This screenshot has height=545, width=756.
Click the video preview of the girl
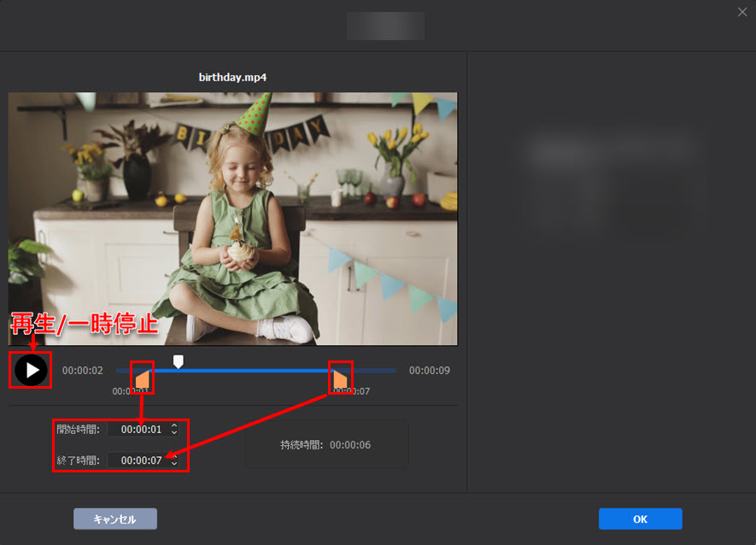tap(233, 219)
